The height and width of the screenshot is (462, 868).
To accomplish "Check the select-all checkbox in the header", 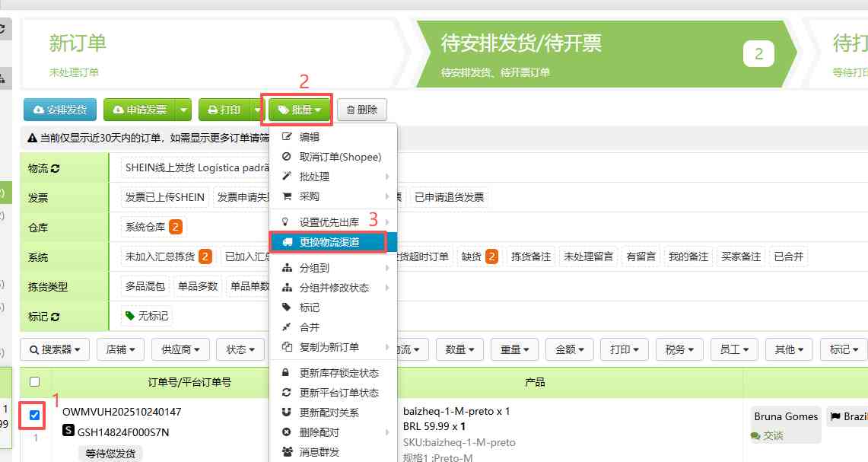I will point(33,383).
